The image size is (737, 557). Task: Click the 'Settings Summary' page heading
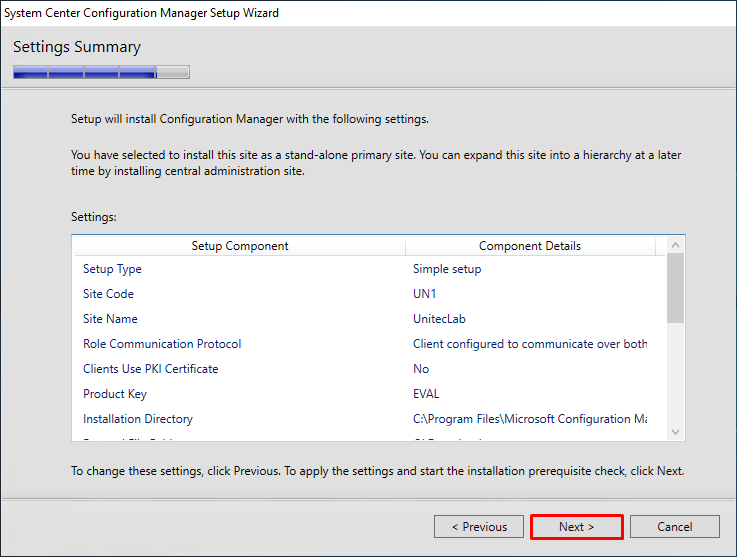coord(77,47)
